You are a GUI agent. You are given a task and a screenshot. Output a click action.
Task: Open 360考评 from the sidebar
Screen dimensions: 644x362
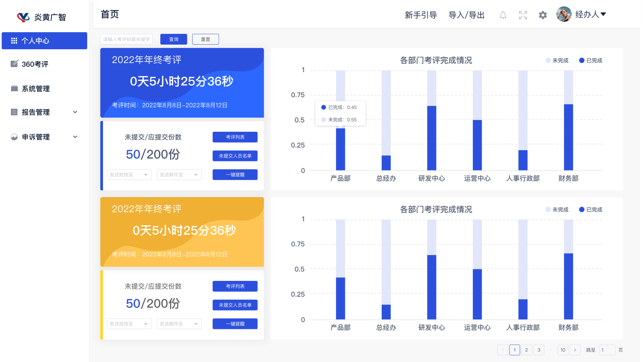(x=35, y=64)
